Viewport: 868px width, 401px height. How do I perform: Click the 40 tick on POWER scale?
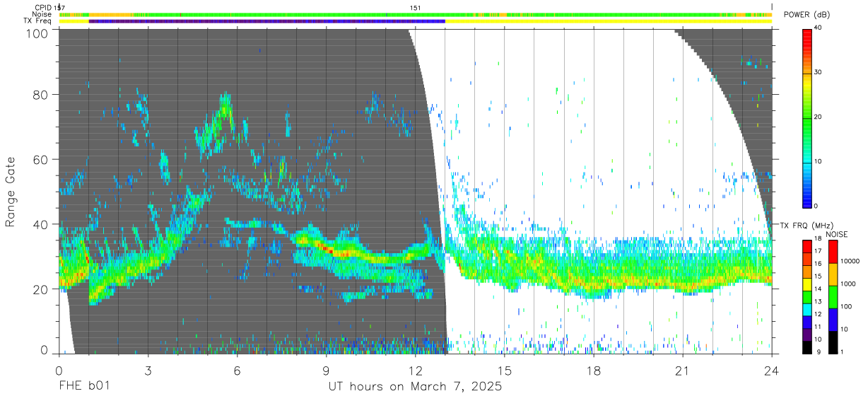click(x=819, y=28)
